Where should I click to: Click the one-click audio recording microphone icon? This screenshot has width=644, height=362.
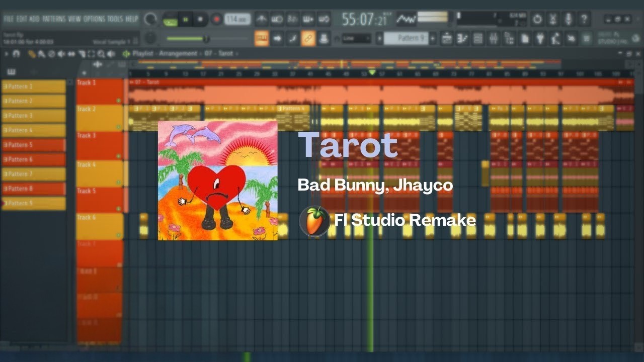pyautogui.click(x=569, y=20)
